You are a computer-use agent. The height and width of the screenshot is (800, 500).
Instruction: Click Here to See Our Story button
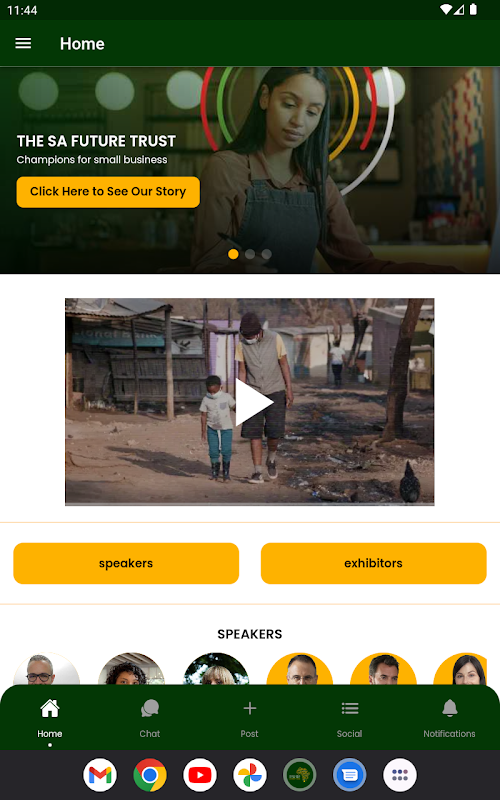pos(108,192)
